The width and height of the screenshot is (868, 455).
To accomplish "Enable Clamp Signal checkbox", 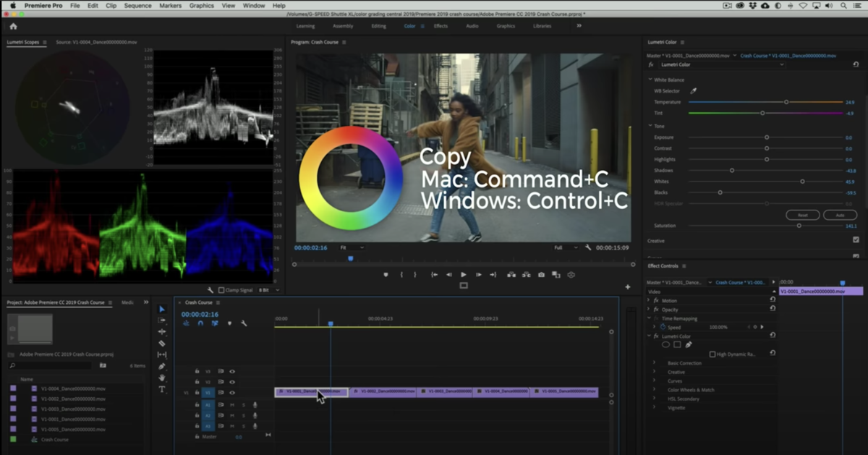I will [x=221, y=290].
